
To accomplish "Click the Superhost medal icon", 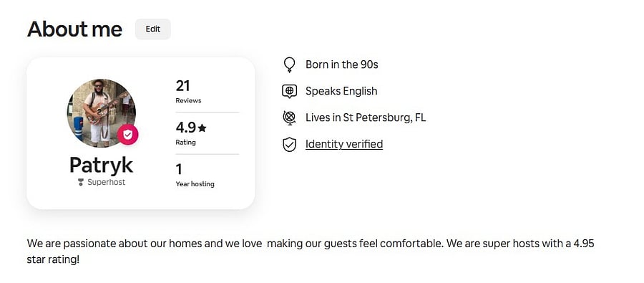I will (81, 182).
